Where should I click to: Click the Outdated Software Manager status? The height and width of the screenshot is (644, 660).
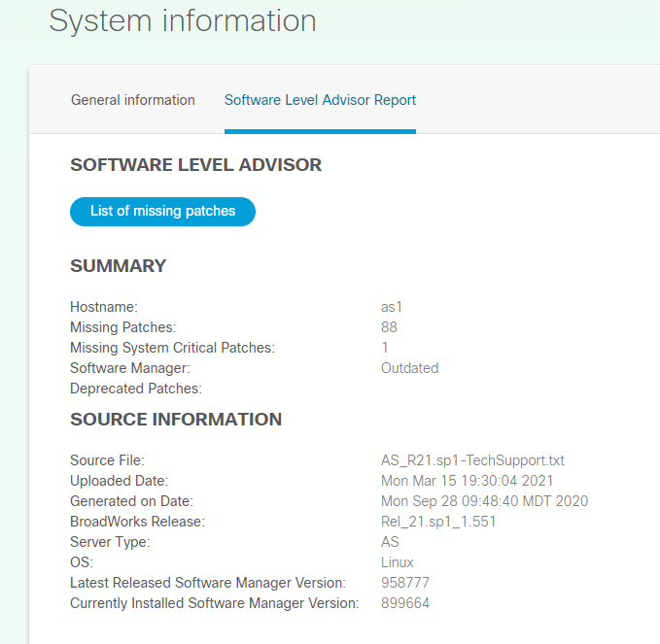tap(409, 368)
